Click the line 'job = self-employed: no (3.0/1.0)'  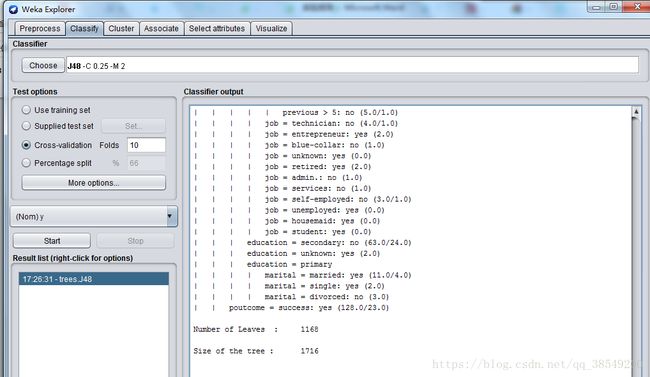tap(338, 199)
